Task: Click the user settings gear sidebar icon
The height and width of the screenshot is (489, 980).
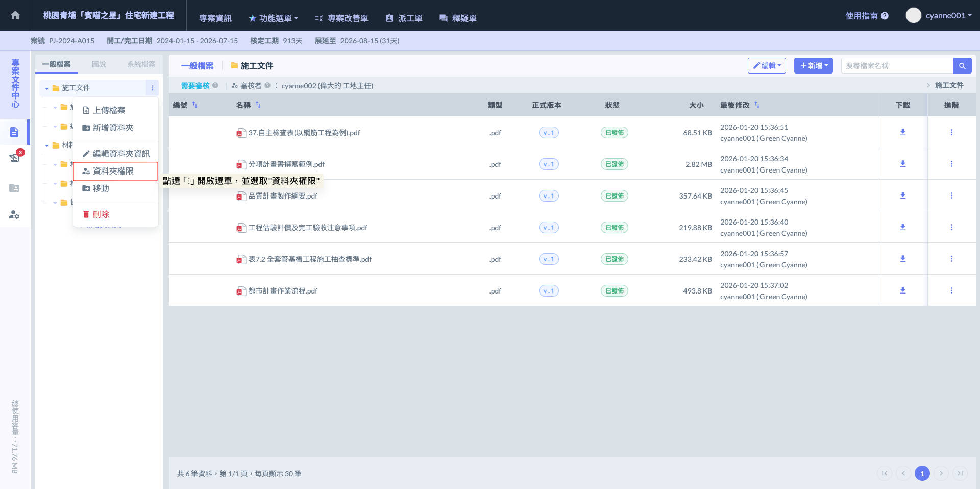Action: pyautogui.click(x=14, y=215)
